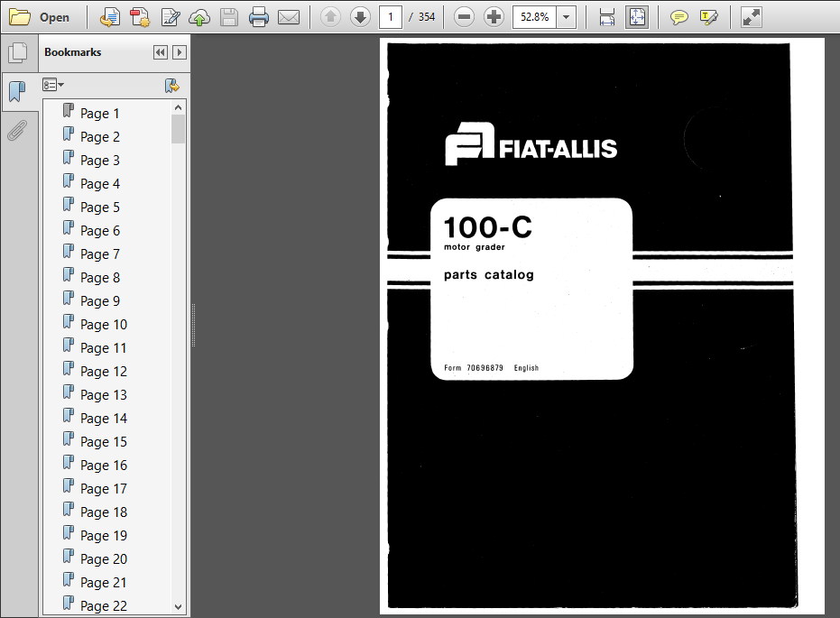Switch to read mode expand icon
This screenshot has width=840, height=618.
point(751,17)
